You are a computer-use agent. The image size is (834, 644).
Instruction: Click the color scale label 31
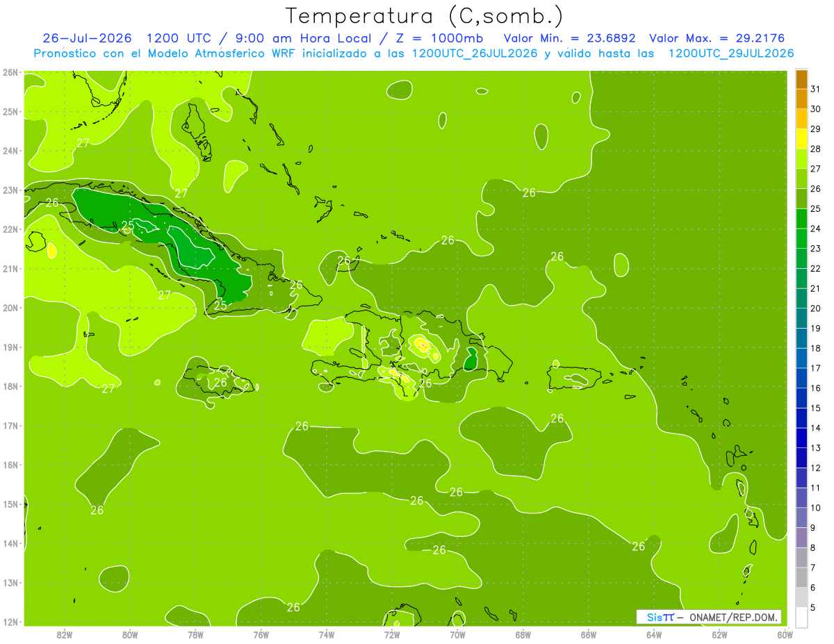[815, 89]
